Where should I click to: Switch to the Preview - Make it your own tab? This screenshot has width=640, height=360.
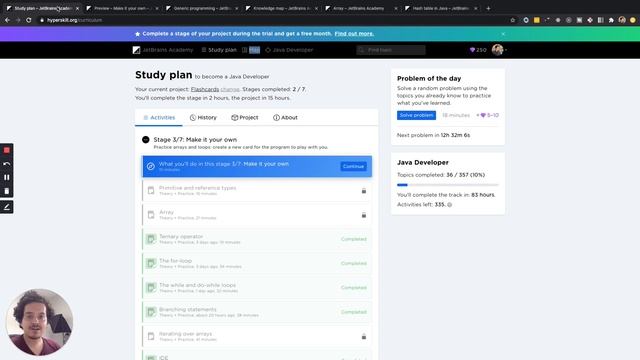122,8
